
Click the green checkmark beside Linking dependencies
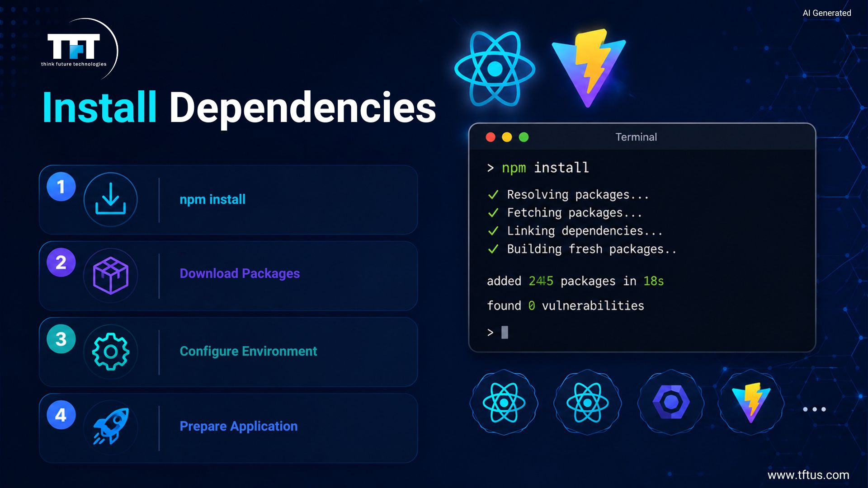pos(493,231)
